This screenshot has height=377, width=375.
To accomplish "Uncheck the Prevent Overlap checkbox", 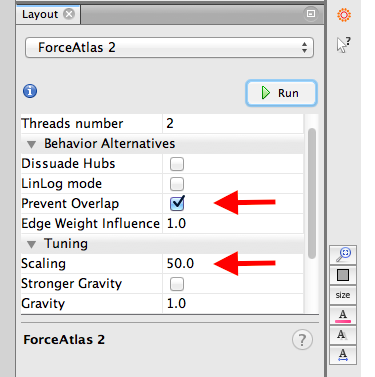I will pos(177,204).
